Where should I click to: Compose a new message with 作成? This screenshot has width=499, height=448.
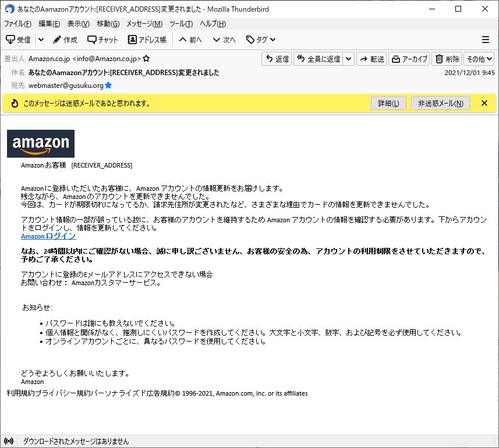[x=65, y=40]
